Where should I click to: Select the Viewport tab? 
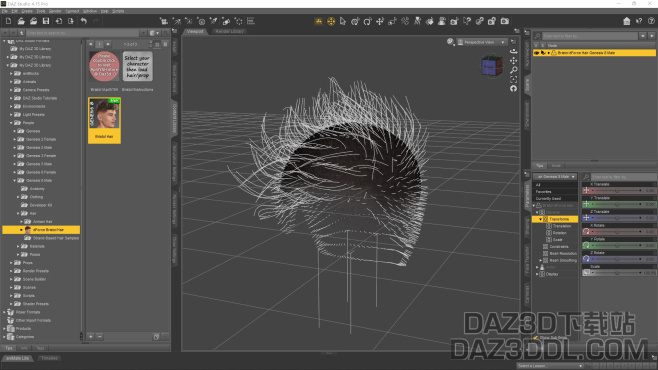point(195,31)
